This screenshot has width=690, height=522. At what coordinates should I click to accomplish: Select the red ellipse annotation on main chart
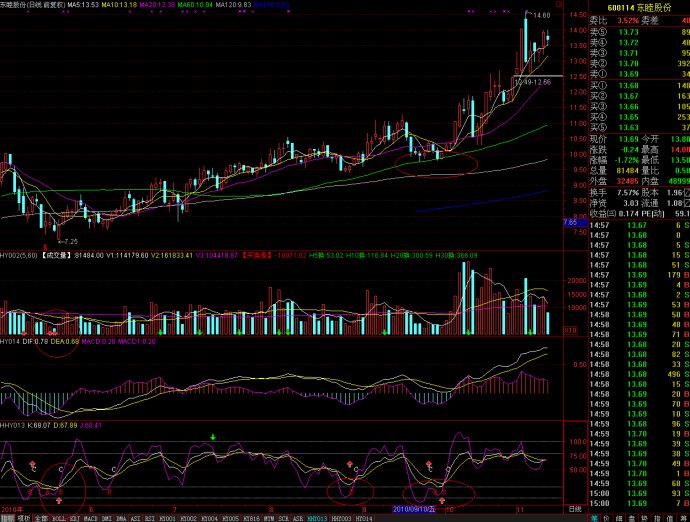435,158
